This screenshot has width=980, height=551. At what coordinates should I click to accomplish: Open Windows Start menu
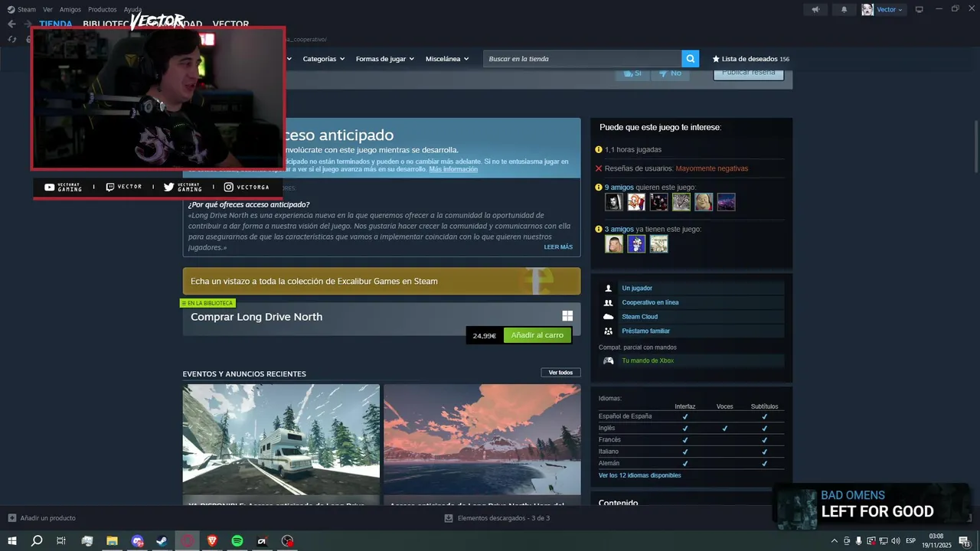12,541
